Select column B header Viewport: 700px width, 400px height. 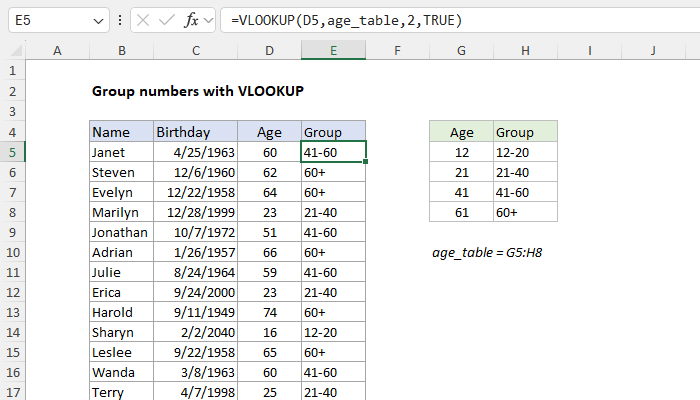tap(121, 50)
